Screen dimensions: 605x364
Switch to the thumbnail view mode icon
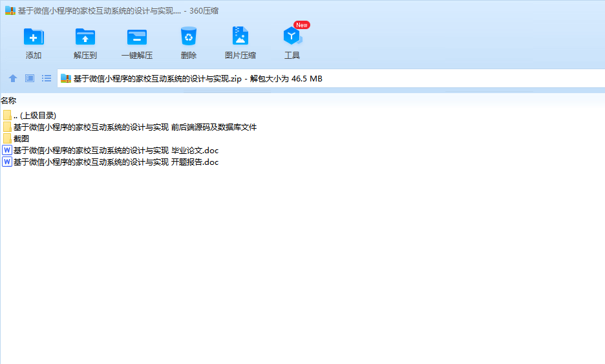coord(30,78)
